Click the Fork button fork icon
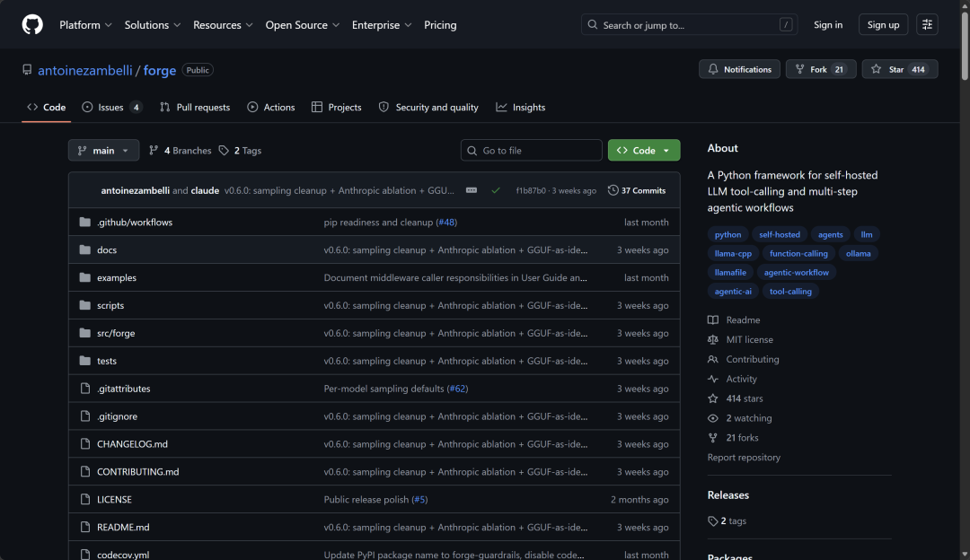The image size is (970, 560). [x=800, y=69]
